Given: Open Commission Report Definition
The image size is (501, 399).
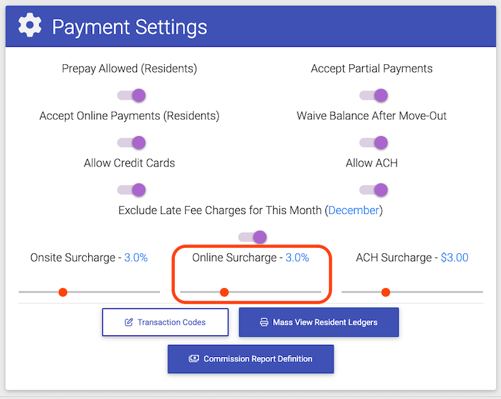Looking at the screenshot, I should 251,359.
